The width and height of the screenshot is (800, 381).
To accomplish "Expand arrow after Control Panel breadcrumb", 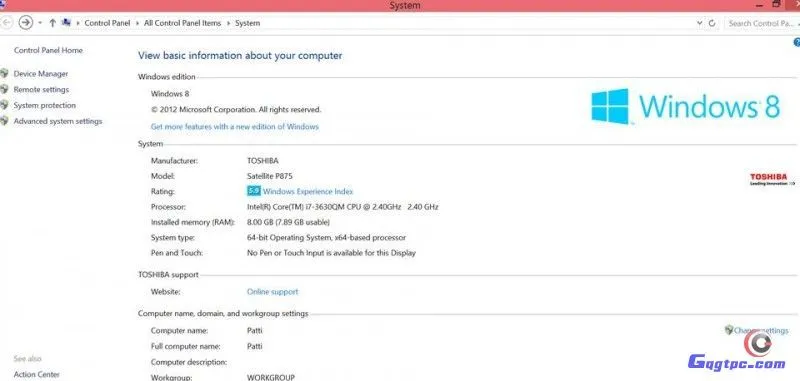I will click(137, 23).
